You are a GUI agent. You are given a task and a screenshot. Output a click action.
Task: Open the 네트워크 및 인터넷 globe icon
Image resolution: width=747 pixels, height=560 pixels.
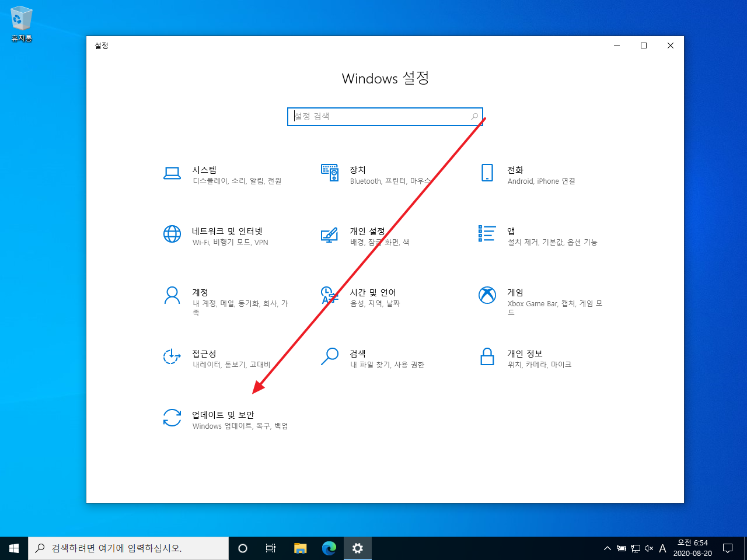(x=172, y=234)
